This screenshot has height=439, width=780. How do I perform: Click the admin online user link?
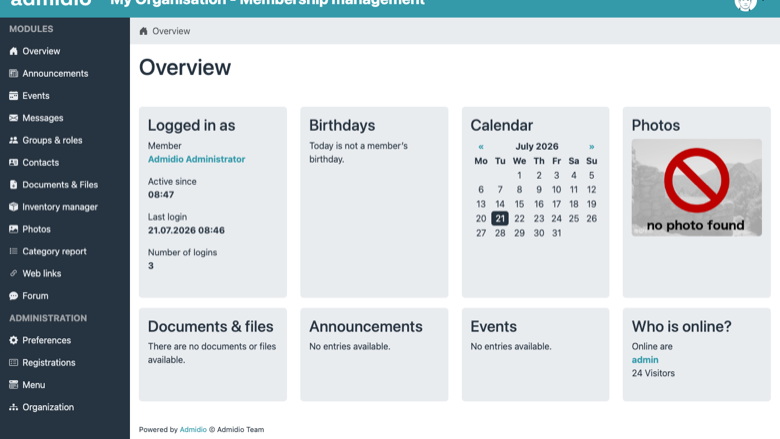click(645, 359)
